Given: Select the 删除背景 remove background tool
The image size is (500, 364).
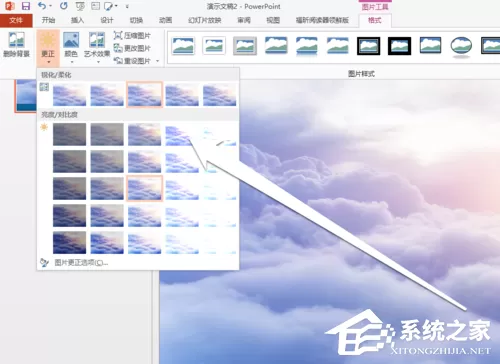Looking at the screenshot, I should click(x=16, y=45).
